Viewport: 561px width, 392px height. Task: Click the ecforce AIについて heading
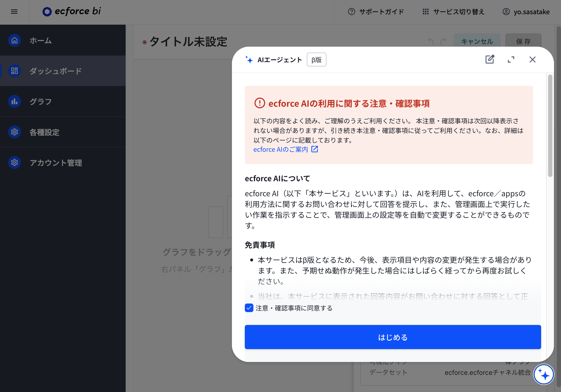tap(277, 179)
